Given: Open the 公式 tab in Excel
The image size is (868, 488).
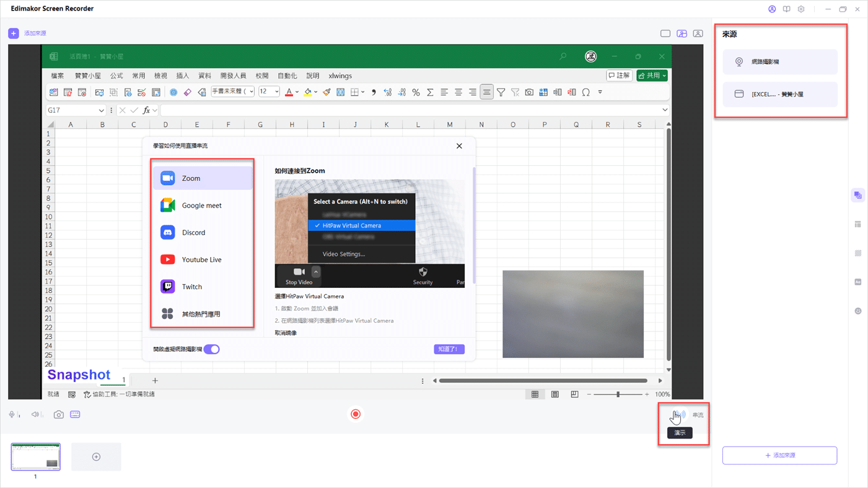Looking at the screenshot, I should [116, 76].
